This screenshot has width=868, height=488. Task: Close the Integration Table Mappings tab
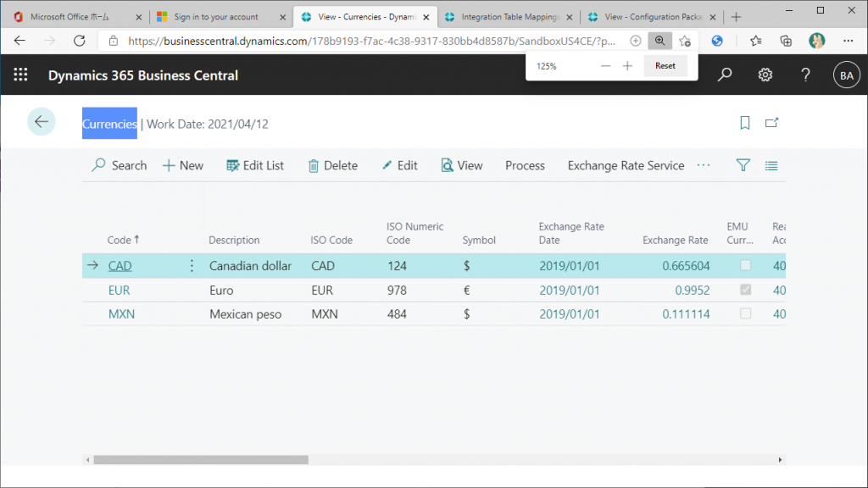click(569, 17)
